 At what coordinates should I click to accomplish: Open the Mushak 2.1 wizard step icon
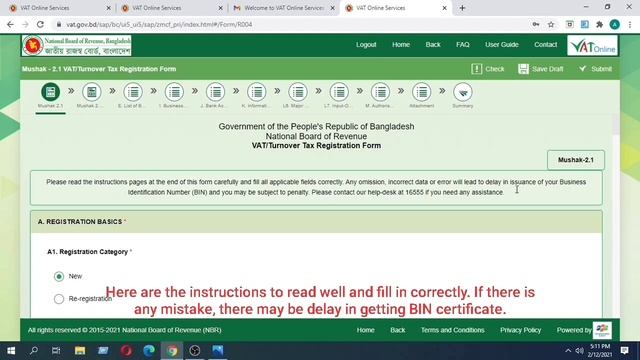click(x=51, y=92)
